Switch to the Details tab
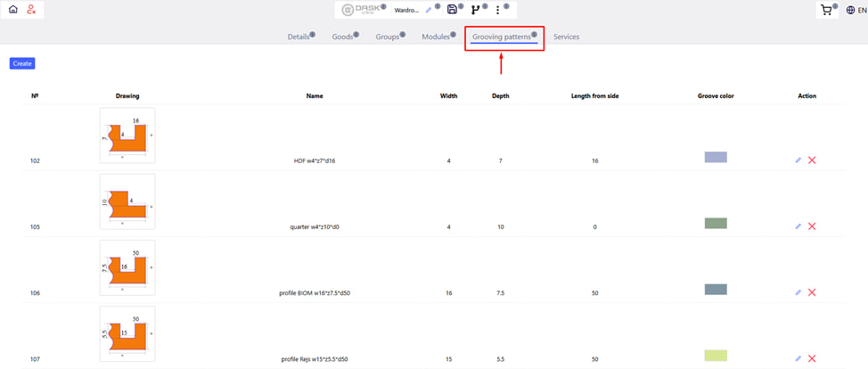Image resolution: width=868 pixels, height=369 pixels. tap(299, 37)
